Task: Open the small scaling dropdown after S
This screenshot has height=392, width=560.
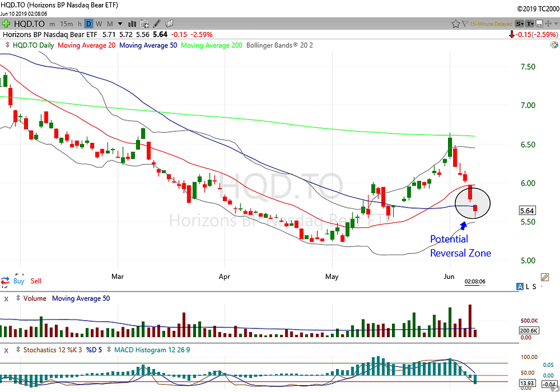Action: pos(542,286)
